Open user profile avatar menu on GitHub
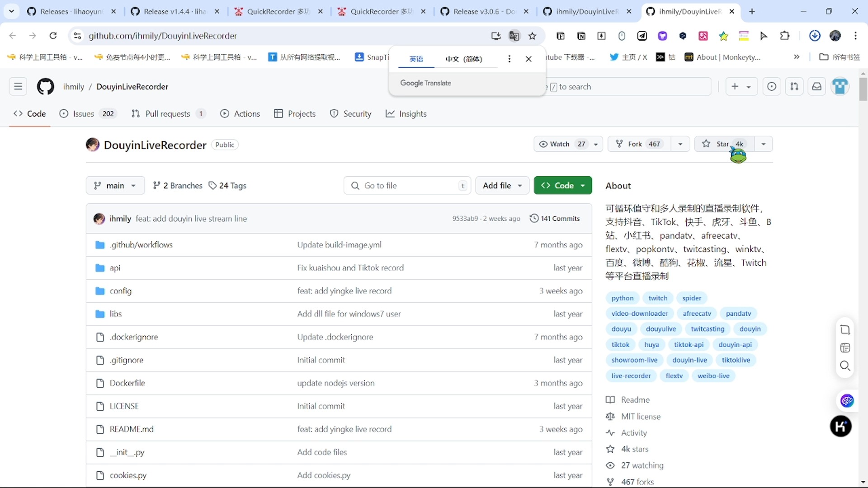Screen dimensions: 868x488 840,86
